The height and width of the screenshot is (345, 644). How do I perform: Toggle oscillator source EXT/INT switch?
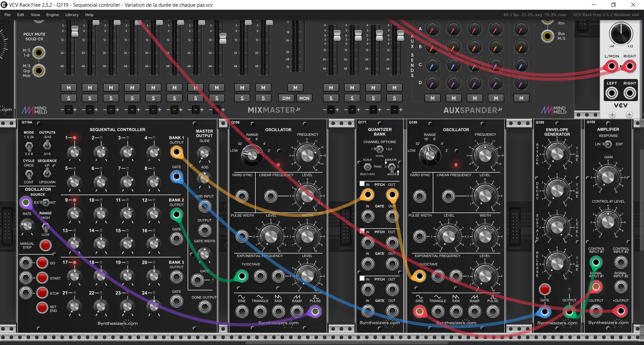click(x=45, y=203)
